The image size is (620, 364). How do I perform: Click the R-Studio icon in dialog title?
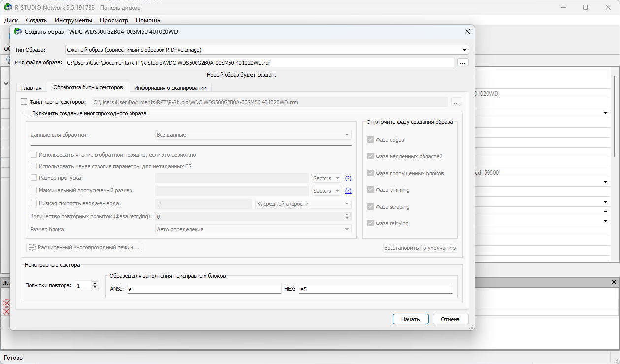tap(18, 32)
